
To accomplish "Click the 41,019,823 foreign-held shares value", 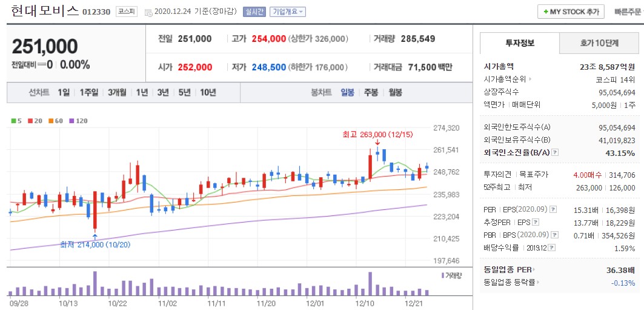I will tap(617, 140).
